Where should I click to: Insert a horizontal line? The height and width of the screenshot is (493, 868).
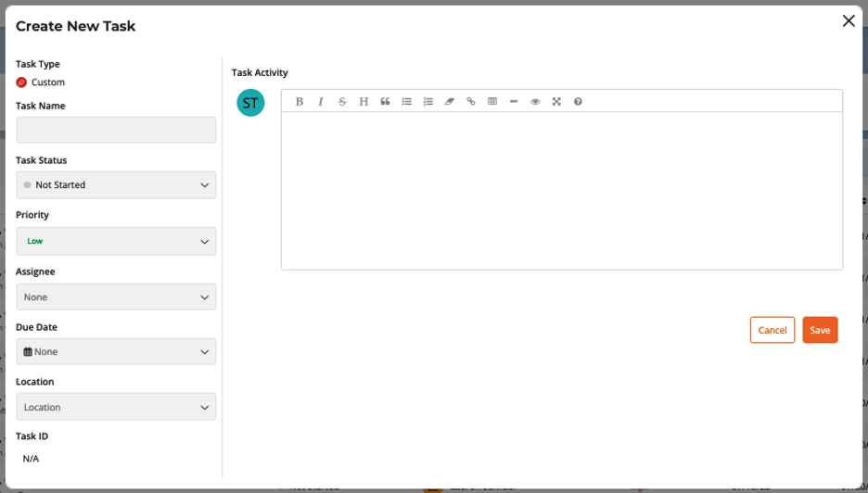pyautogui.click(x=514, y=101)
